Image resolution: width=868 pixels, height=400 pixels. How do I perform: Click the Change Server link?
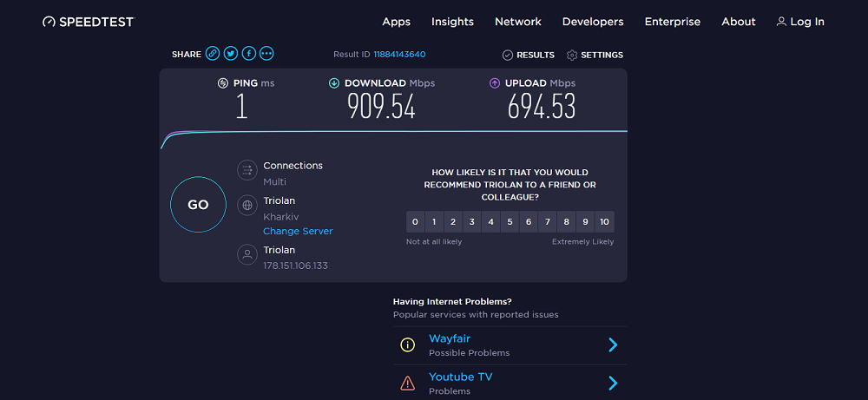[298, 232]
